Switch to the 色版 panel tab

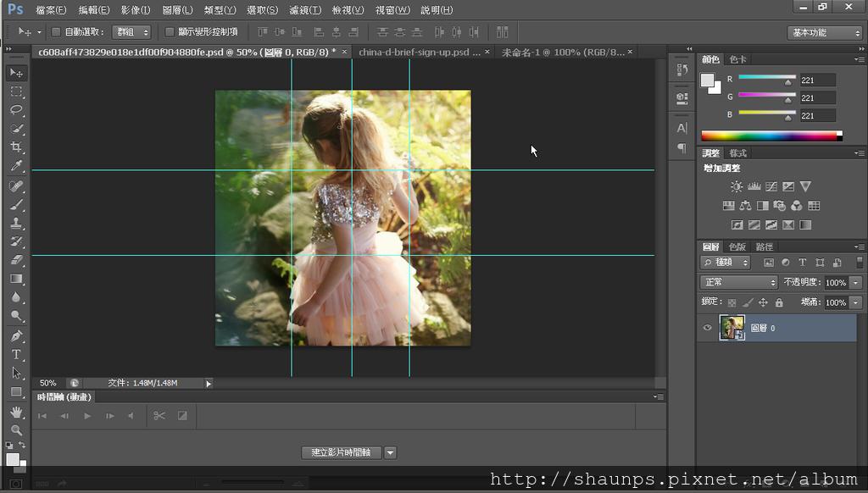[738, 246]
